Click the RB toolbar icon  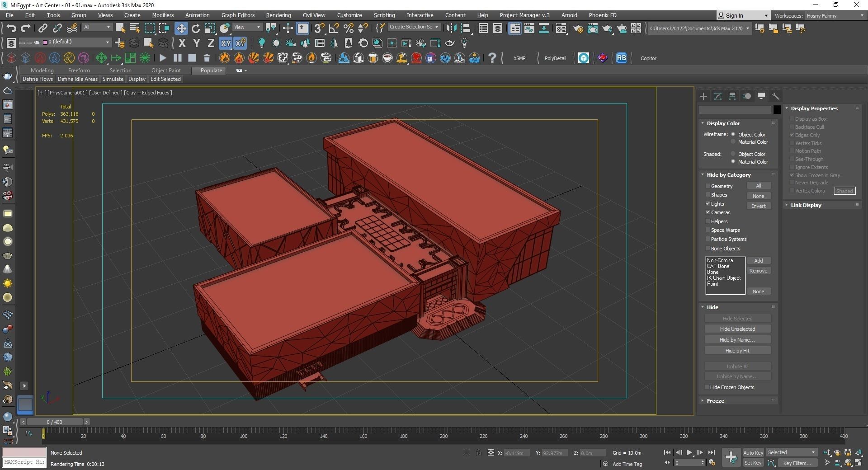point(622,58)
